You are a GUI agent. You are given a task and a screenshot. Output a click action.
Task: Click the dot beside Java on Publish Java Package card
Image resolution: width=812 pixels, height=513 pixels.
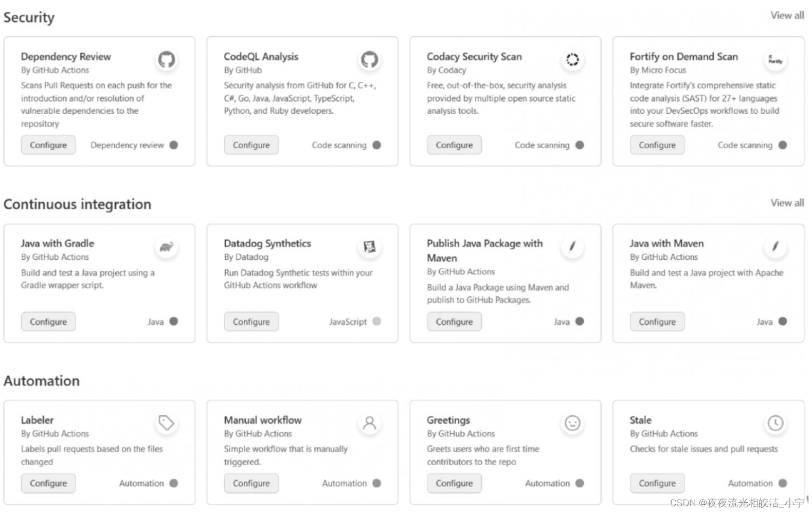pos(580,322)
